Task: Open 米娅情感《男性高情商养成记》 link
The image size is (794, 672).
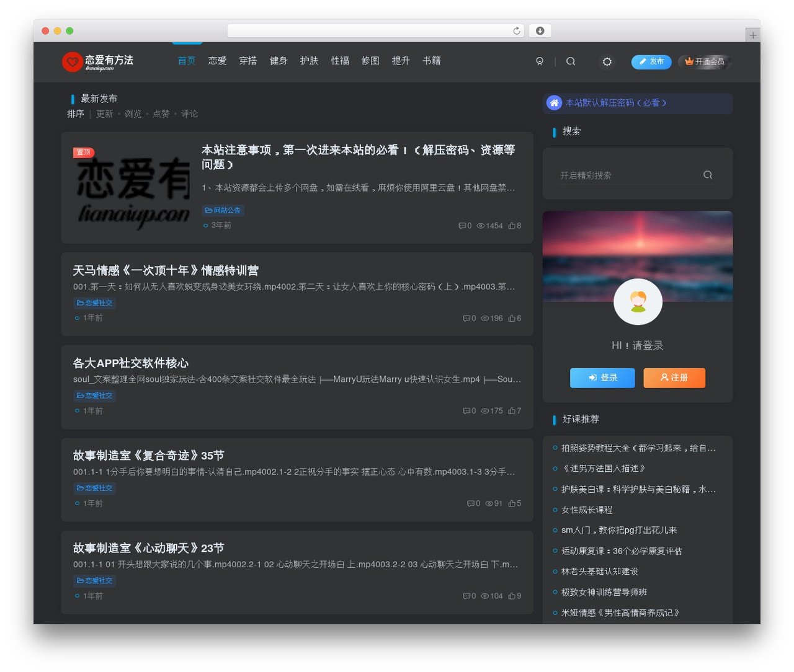Action: (622, 612)
